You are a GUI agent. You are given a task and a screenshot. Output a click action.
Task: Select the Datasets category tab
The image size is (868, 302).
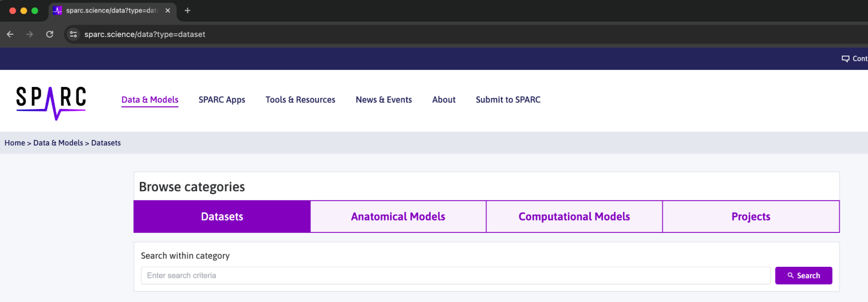click(222, 216)
